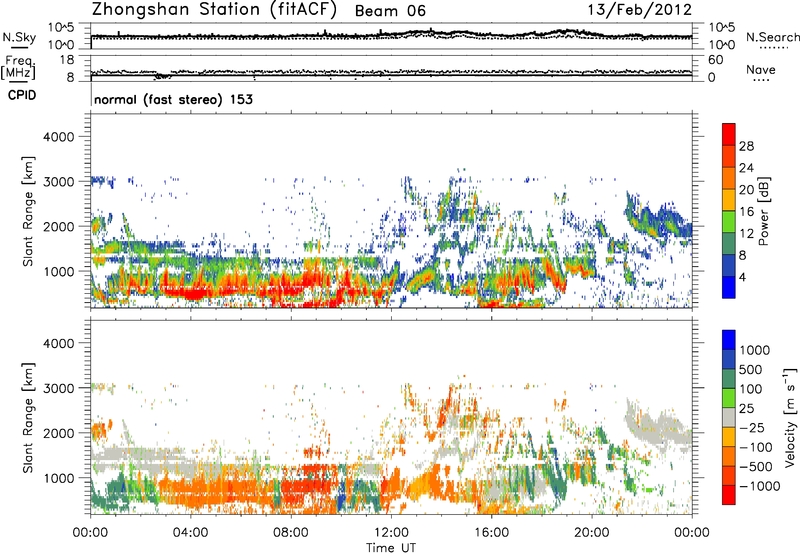Screen dimensions: 800x554
Task: Click the text normal (fast stereo) 153
Action: pyautogui.click(x=173, y=99)
